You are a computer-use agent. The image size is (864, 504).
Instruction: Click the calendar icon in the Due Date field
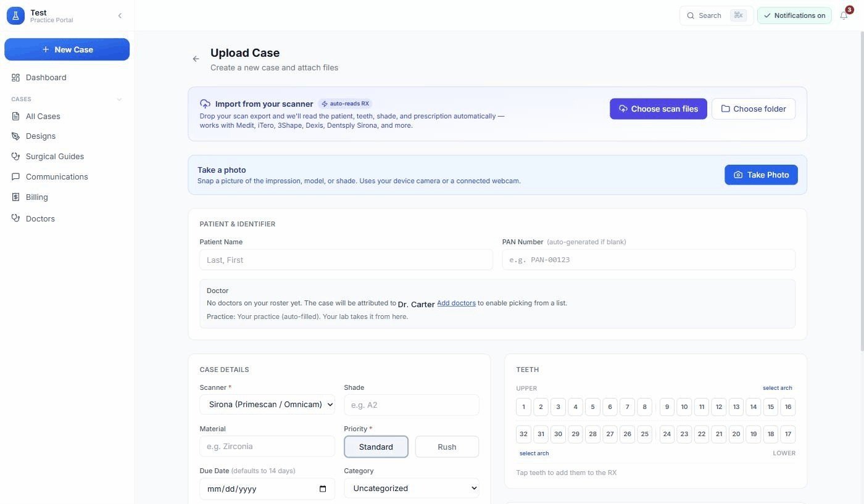pos(323,489)
